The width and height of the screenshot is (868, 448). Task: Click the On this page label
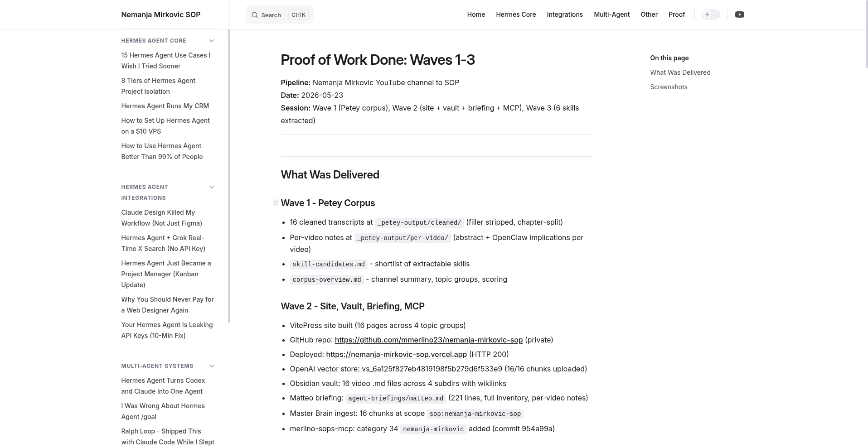(669, 58)
